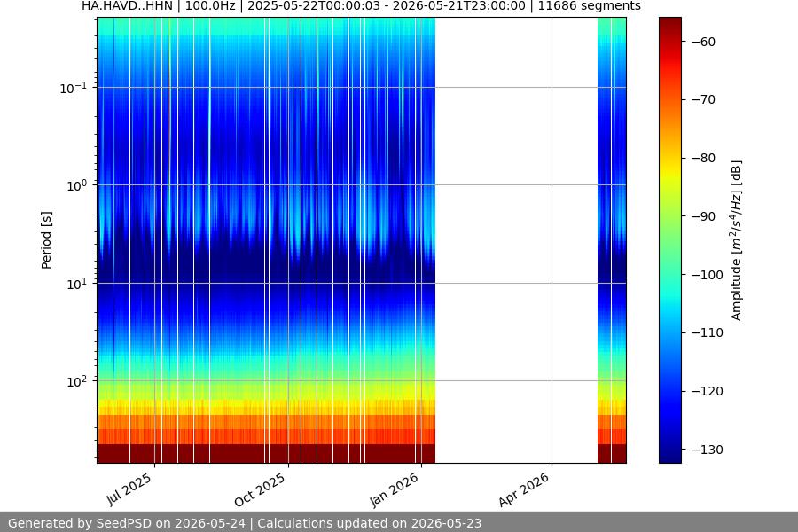The width and height of the screenshot is (798, 532).
Task: Click the −110 colorbar tick label
Action: tap(707, 333)
